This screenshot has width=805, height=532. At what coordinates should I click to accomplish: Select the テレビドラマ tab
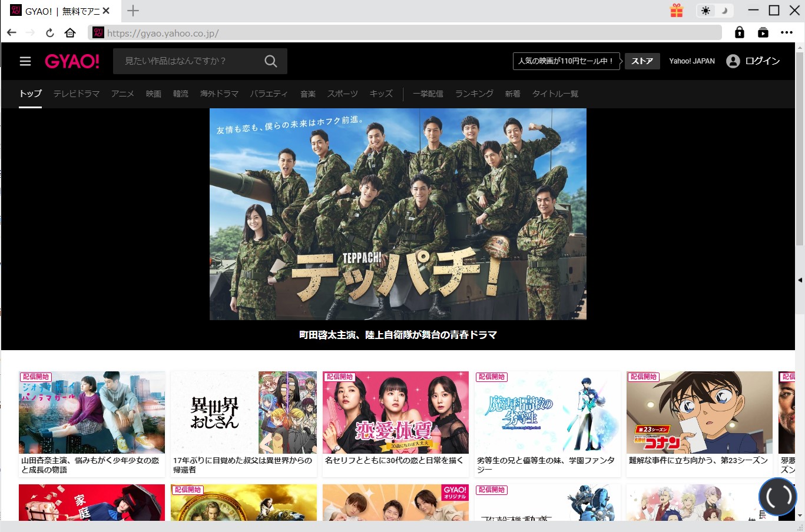tap(77, 94)
